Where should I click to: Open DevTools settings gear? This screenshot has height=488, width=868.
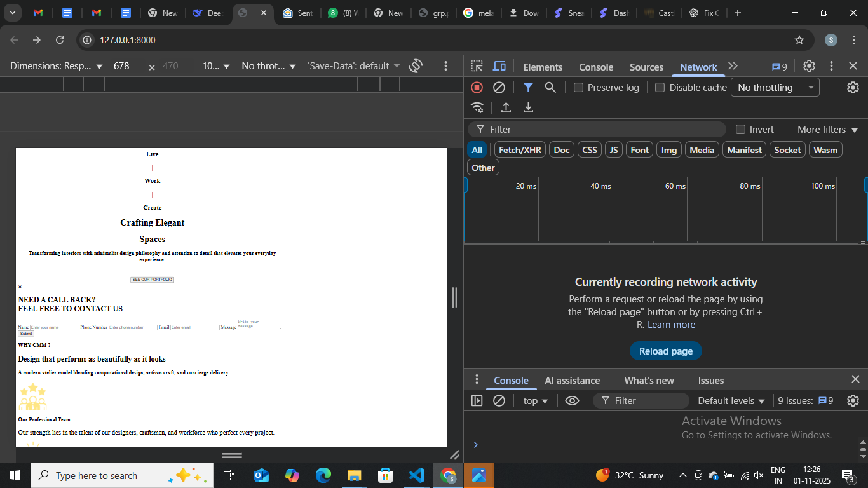(x=809, y=66)
